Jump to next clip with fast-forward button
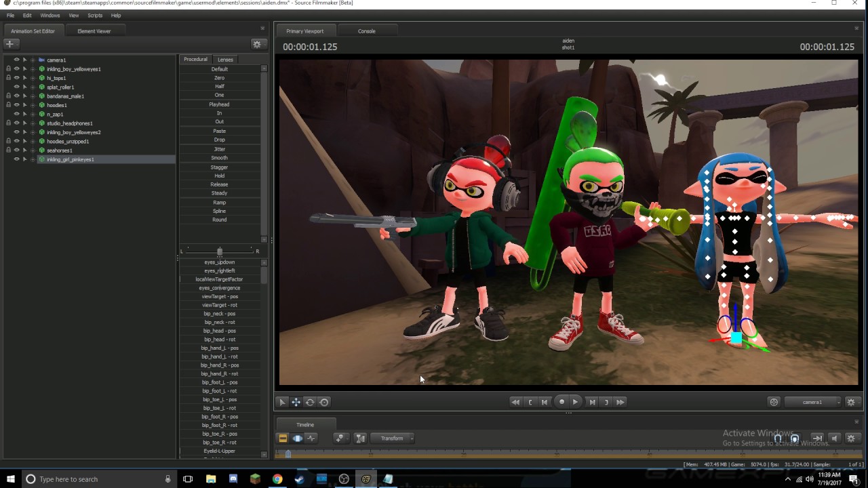The image size is (868, 488). (x=620, y=402)
